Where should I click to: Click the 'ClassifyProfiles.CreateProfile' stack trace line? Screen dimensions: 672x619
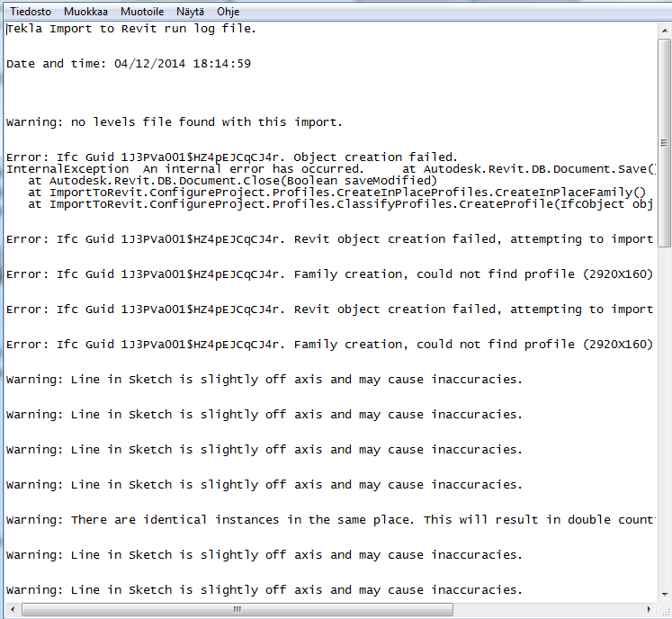point(341,204)
